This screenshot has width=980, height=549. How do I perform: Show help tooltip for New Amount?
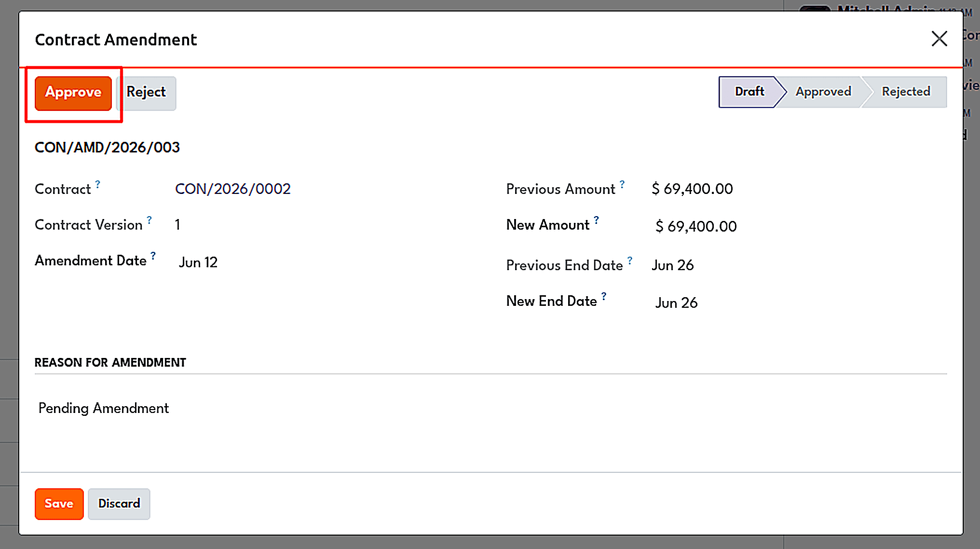click(597, 220)
